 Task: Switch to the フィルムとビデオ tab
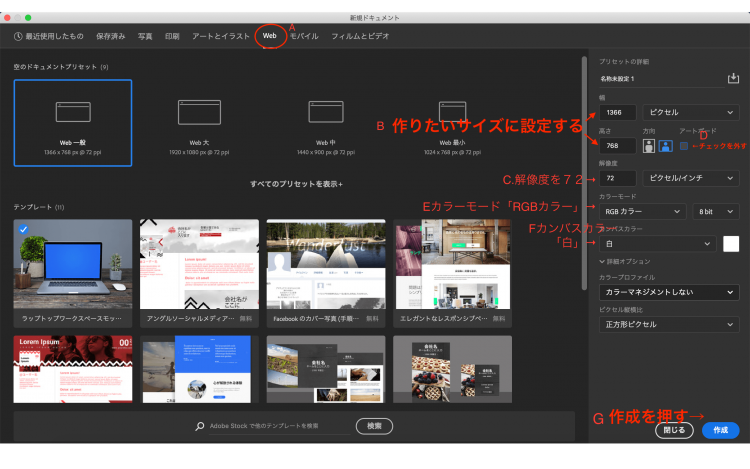pos(360,36)
